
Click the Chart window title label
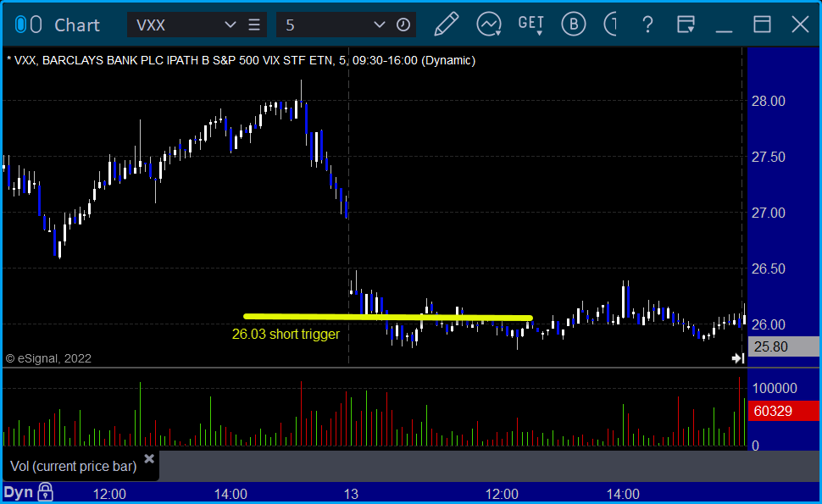77,25
